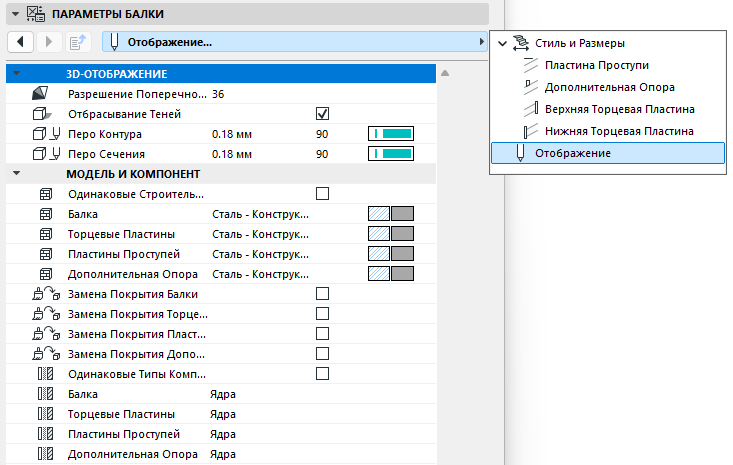Click the ПАРАМЕТРЫ БАЛКИ panel icon

(x=36, y=14)
